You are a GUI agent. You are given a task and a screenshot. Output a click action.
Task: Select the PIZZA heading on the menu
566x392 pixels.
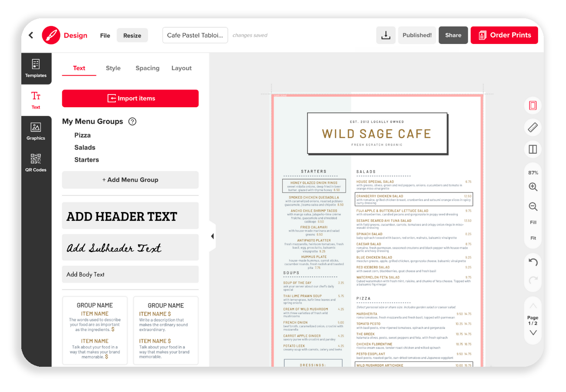[x=364, y=299]
